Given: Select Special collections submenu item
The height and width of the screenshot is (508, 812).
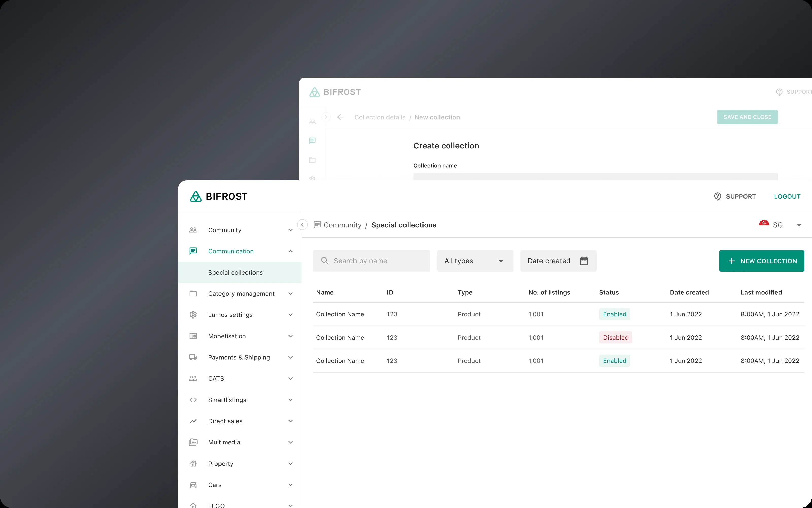Looking at the screenshot, I should 240,273.
